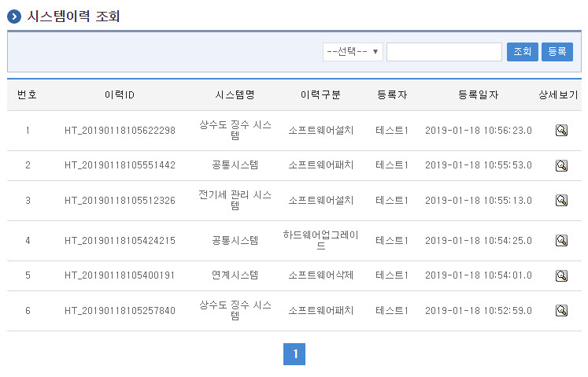Click the 상세보기 column header
588x377 pixels.
click(560, 94)
